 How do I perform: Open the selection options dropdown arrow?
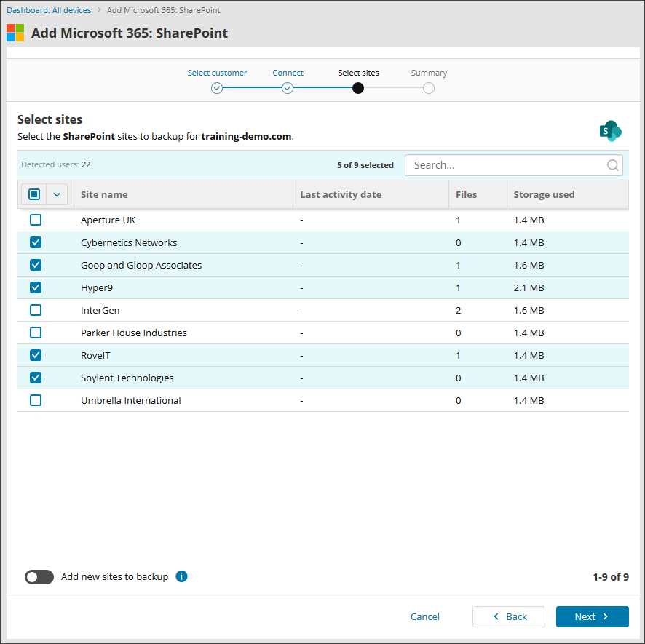click(x=57, y=194)
